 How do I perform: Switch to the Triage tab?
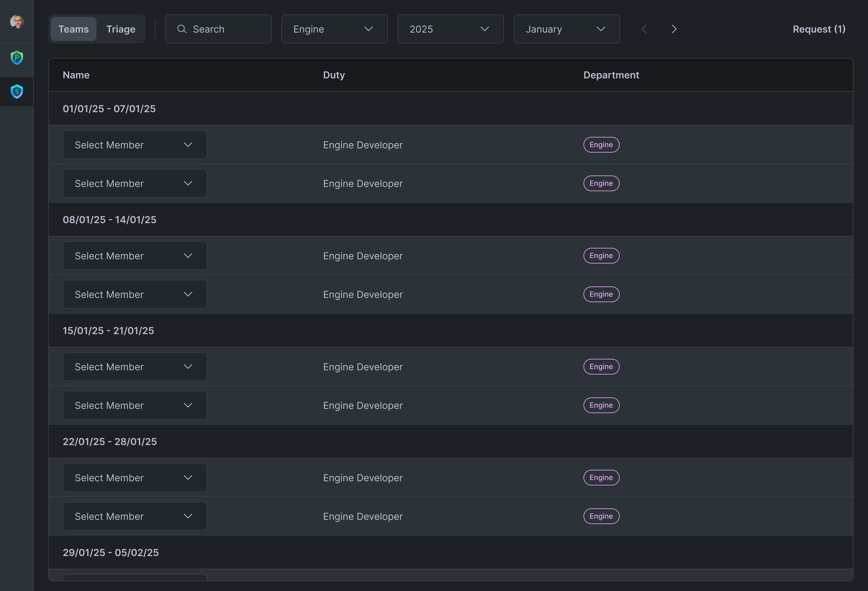(121, 29)
